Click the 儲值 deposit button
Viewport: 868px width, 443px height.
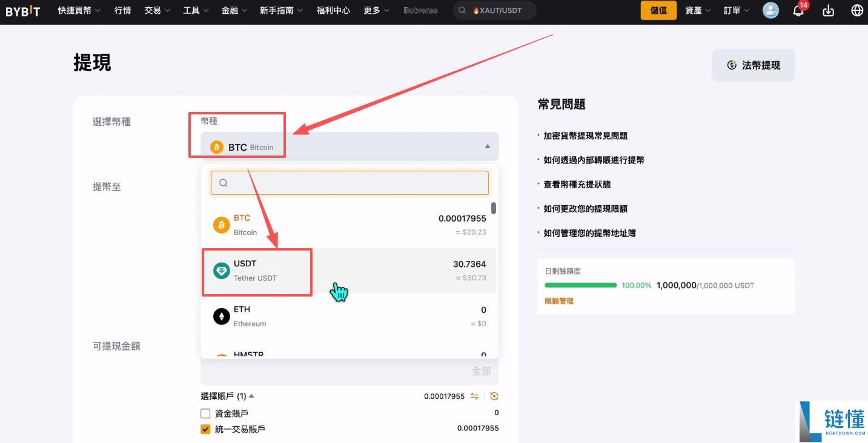pos(658,10)
